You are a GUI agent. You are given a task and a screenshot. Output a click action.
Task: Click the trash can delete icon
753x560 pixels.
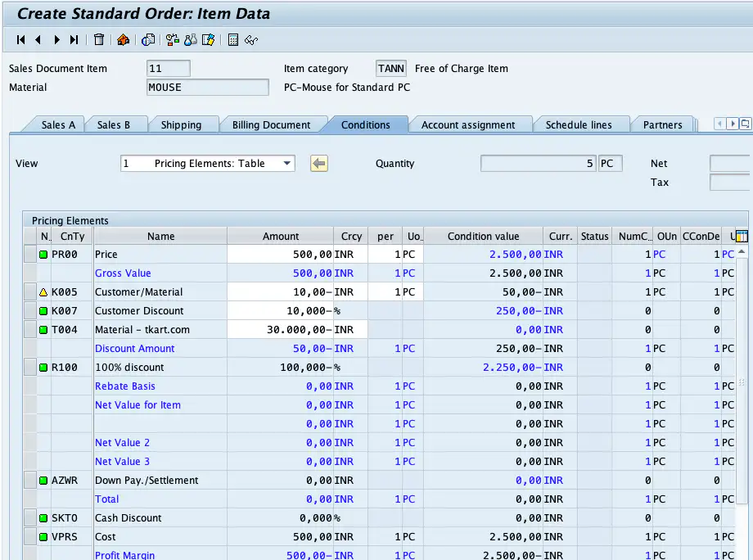tap(99, 40)
